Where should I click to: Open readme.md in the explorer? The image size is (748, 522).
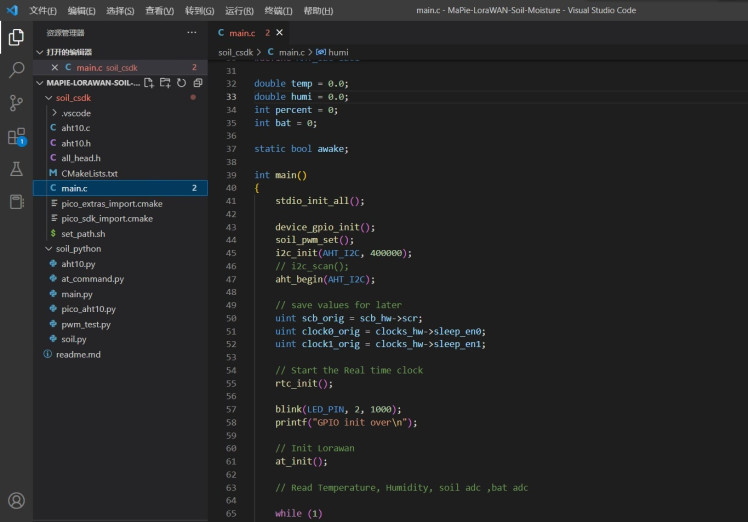click(x=78, y=354)
